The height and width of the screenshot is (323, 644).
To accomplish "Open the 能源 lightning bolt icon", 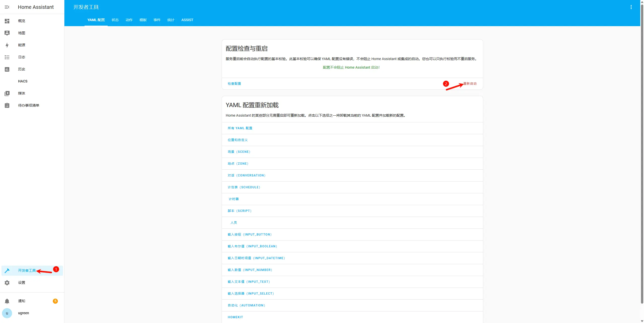I will click(x=7, y=45).
